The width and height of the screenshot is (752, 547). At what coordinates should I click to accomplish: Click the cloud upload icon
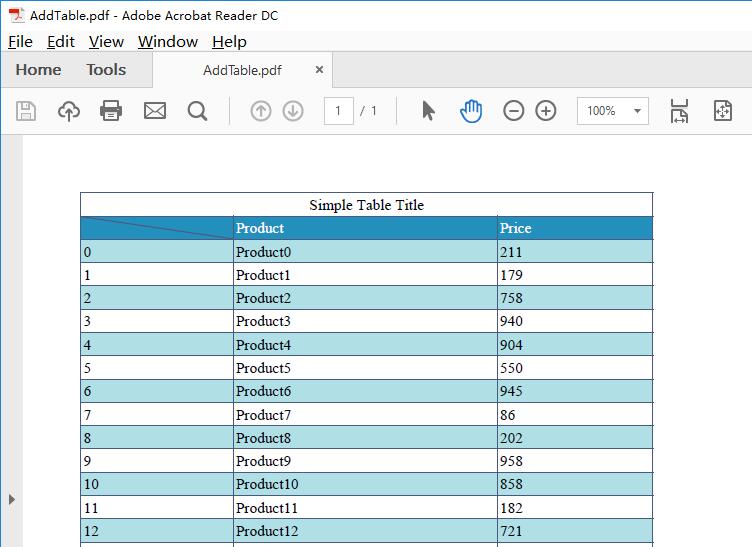[x=68, y=111]
